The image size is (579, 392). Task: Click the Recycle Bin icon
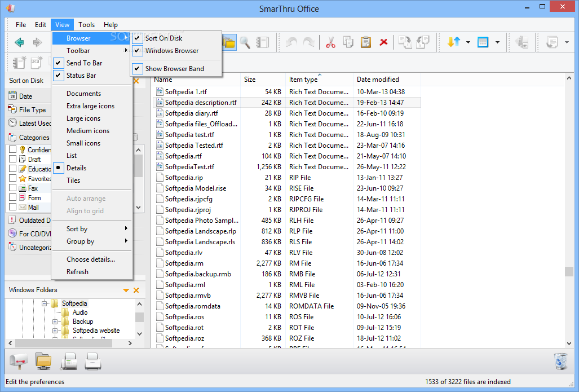[x=560, y=362]
